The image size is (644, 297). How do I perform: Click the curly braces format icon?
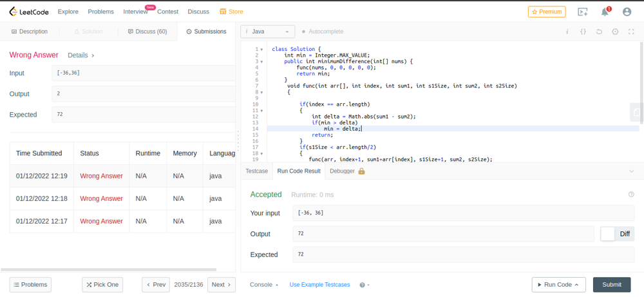pos(583,32)
